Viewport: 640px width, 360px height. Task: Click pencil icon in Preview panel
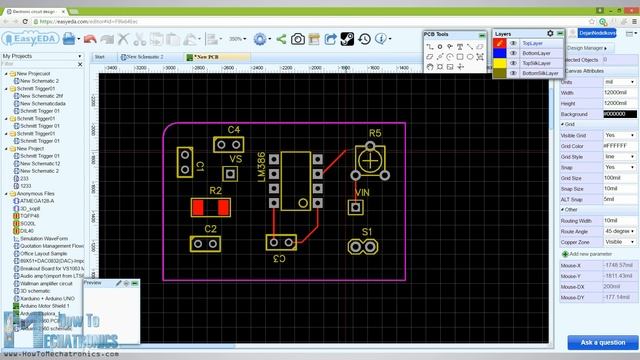coord(119,283)
